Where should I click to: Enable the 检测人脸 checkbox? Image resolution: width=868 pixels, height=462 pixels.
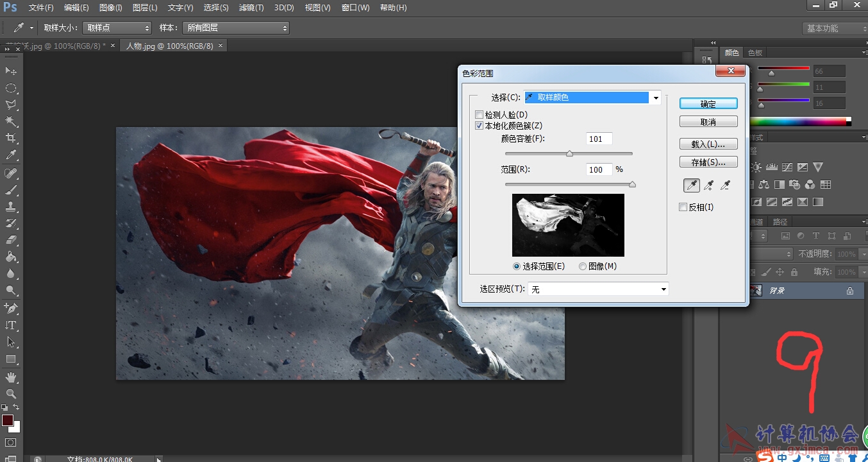(479, 115)
